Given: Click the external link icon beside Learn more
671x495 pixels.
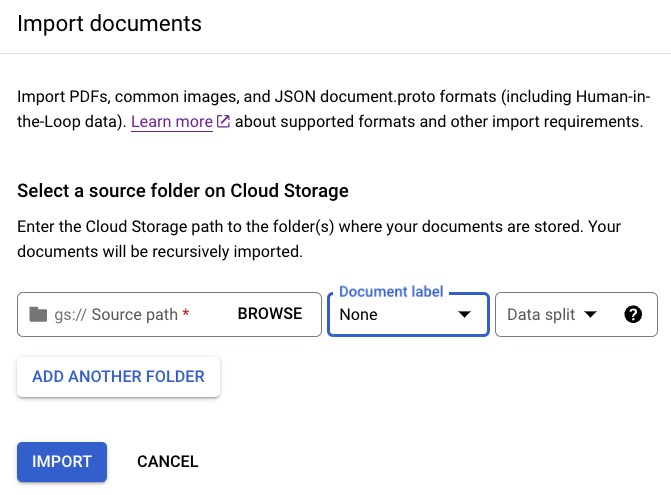Looking at the screenshot, I should tap(224, 122).
